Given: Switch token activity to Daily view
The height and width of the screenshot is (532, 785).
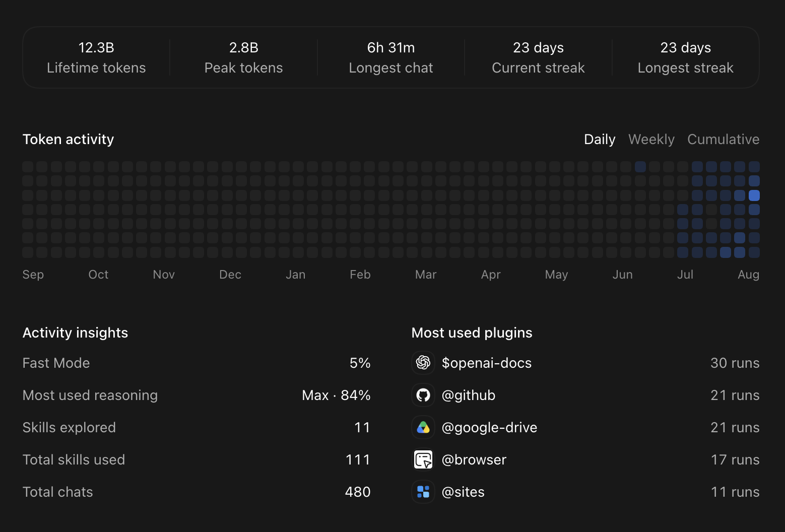Looking at the screenshot, I should coord(600,140).
